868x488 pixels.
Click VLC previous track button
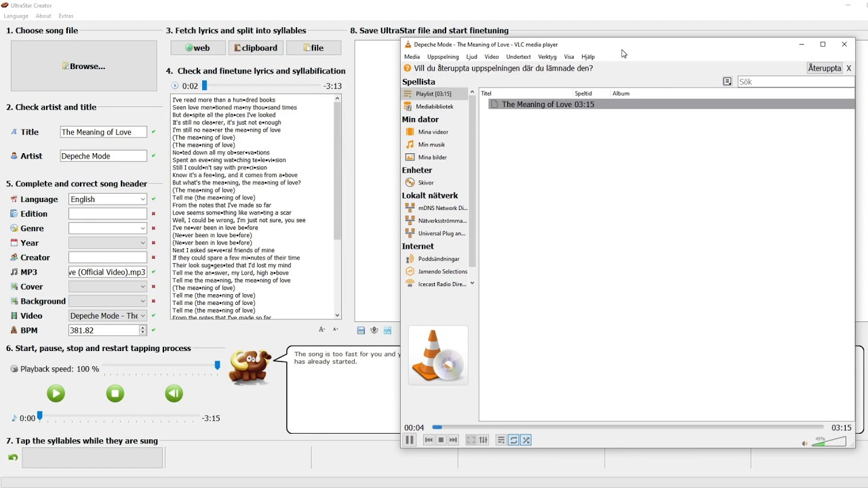pos(429,440)
